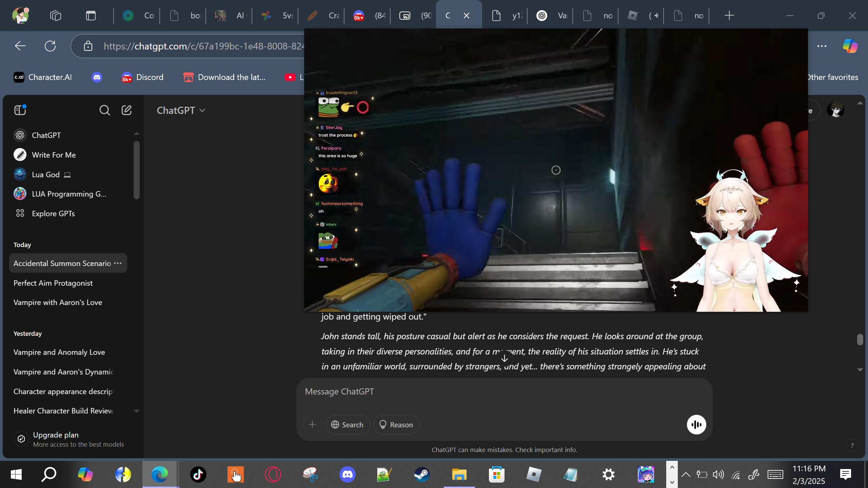This screenshot has height=488, width=868.
Task: Click the conversation vertical scrollbar thumb
Action: click(x=860, y=339)
